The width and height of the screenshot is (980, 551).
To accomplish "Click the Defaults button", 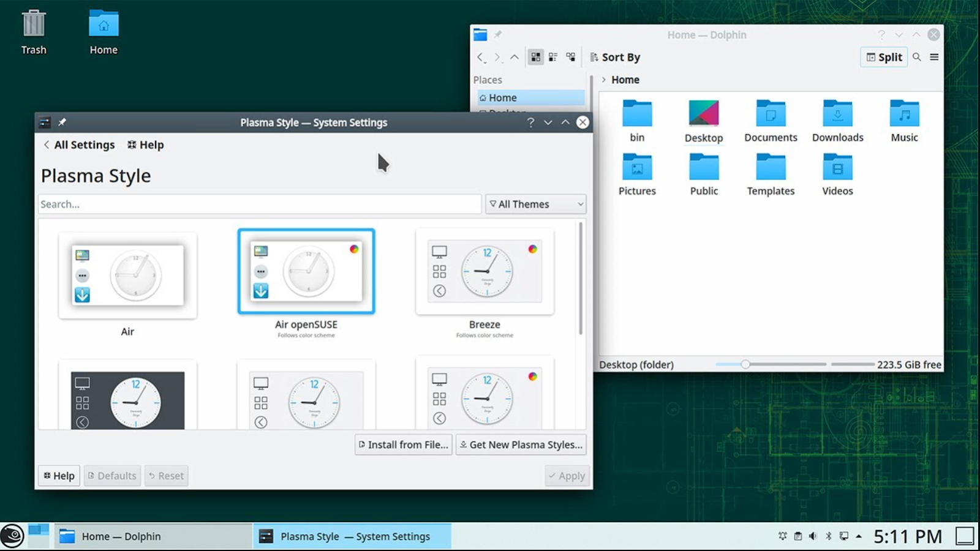I will [112, 476].
